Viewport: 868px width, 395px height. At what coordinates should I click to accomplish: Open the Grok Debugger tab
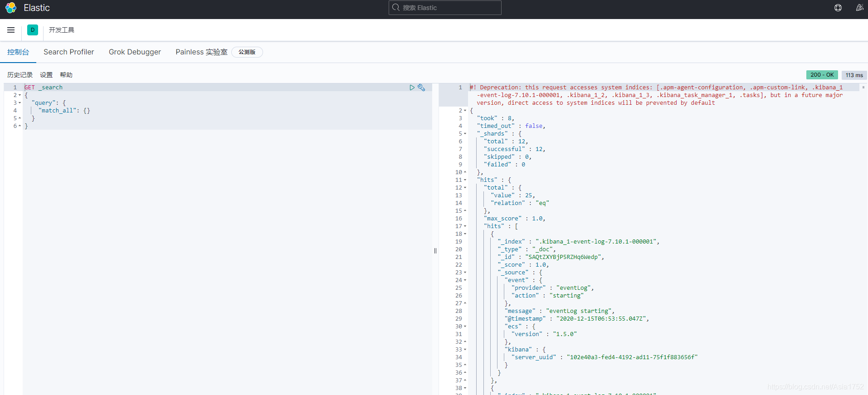(x=135, y=52)
